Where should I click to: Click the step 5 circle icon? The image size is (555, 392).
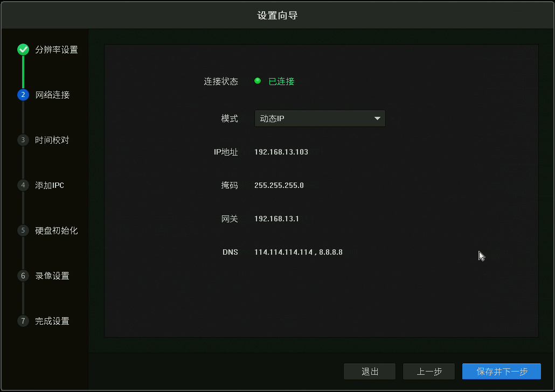23,230
